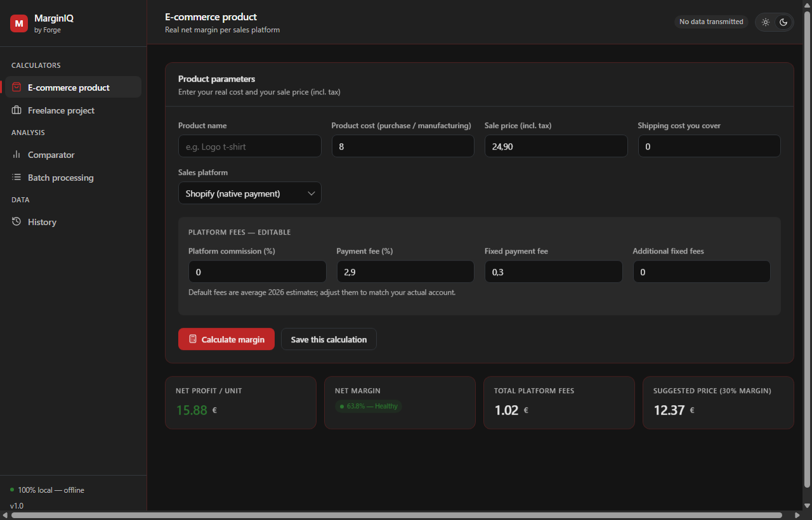This screenshot has width=812, height=520.
Task: Switch to dark theme moon icon
Action: pyautogui.click(x=783, y=22)
